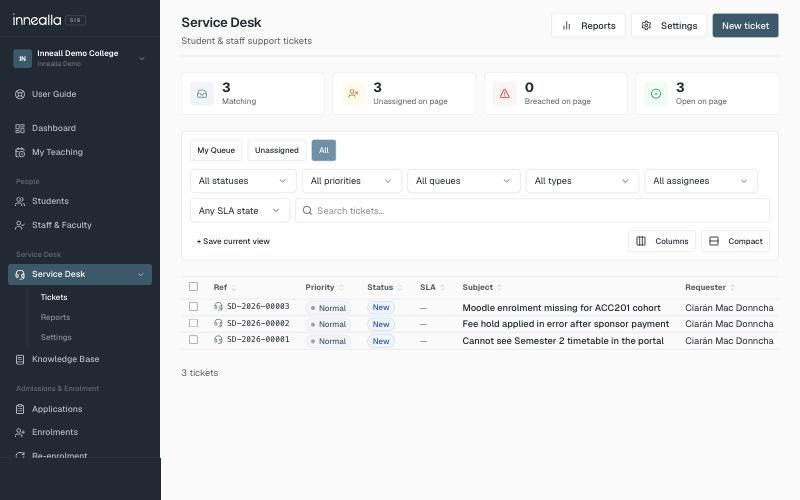
Task: Click the search magnifier icon
Action: (x=307, y=211)
